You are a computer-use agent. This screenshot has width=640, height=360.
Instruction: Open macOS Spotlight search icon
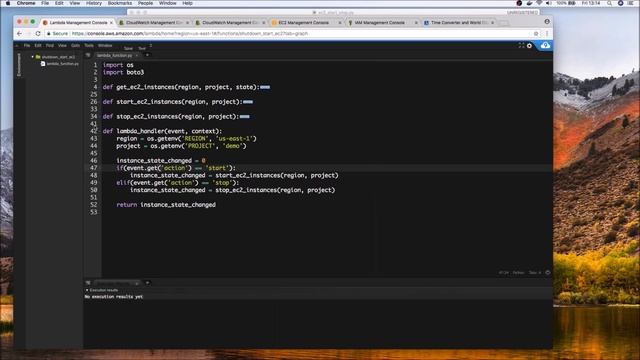point(609,3)
